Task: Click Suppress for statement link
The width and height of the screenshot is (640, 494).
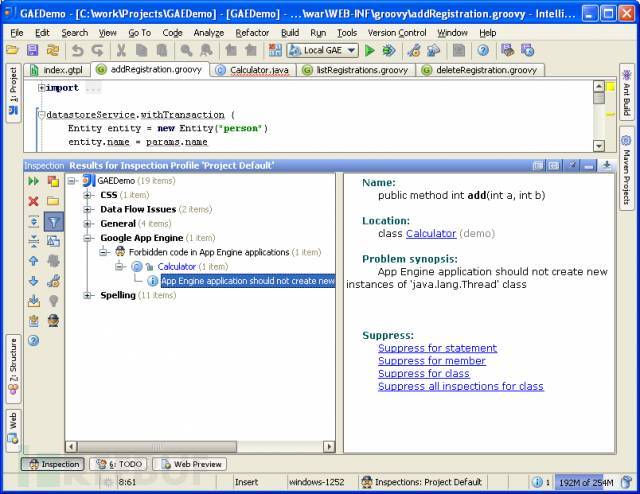Action: [x=437, y=348]
